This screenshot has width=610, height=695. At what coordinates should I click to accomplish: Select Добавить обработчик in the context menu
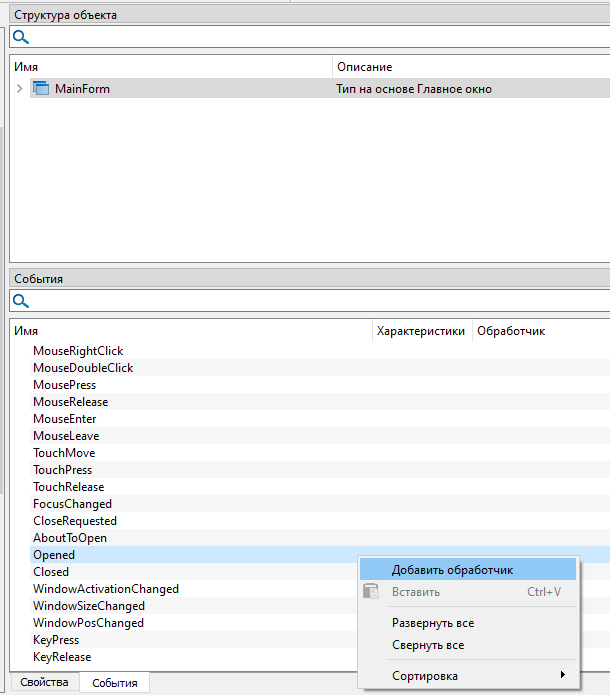click(x=452, y=570)
